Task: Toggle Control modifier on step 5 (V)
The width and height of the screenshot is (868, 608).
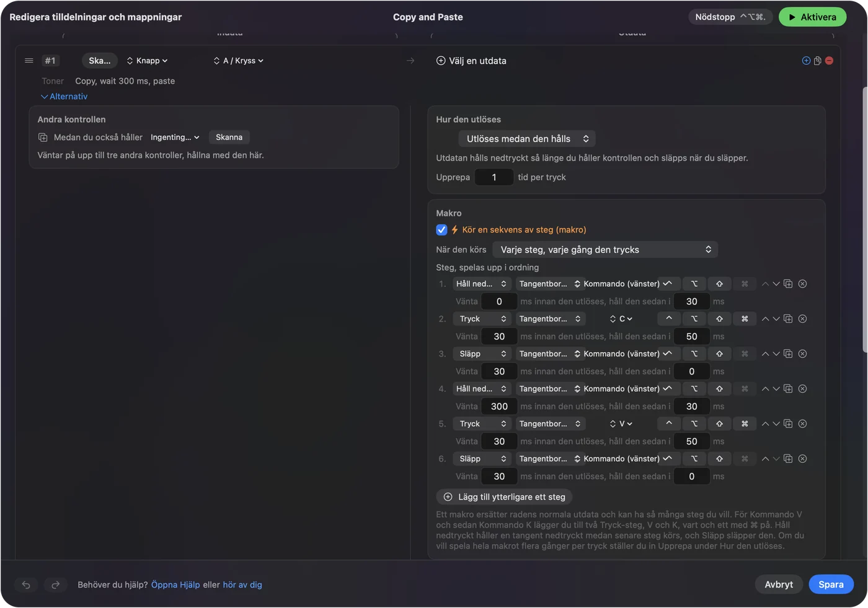Action: [669, 424]
